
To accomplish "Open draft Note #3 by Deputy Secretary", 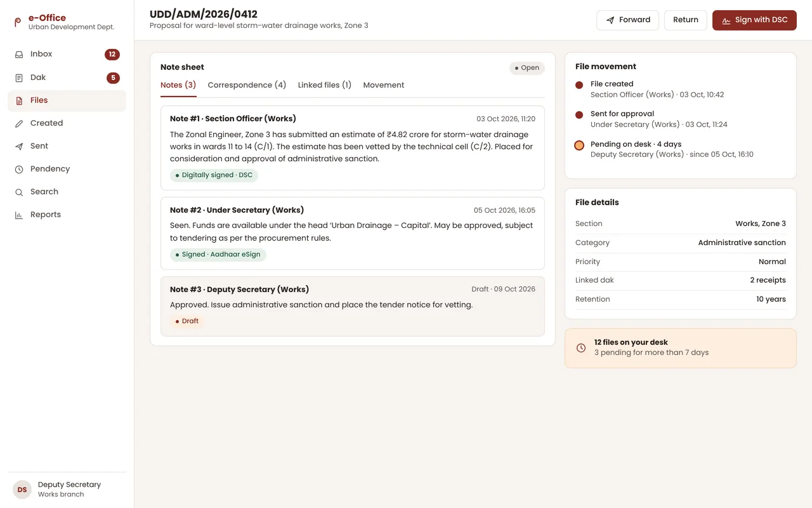I will pyautogui.click(x=353, y=306).
